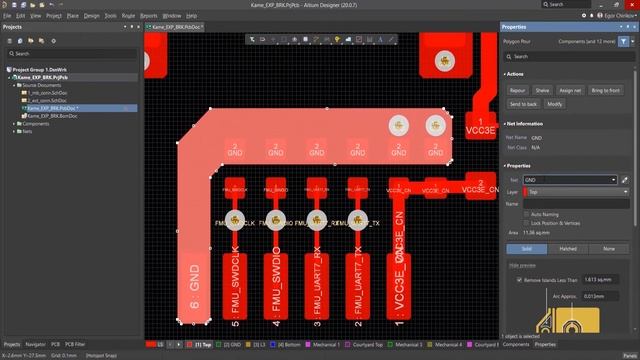The height and width of the screenshot is (360, 640).
Task: Click the Projects panel search field
Action: (x=72, y=53)
